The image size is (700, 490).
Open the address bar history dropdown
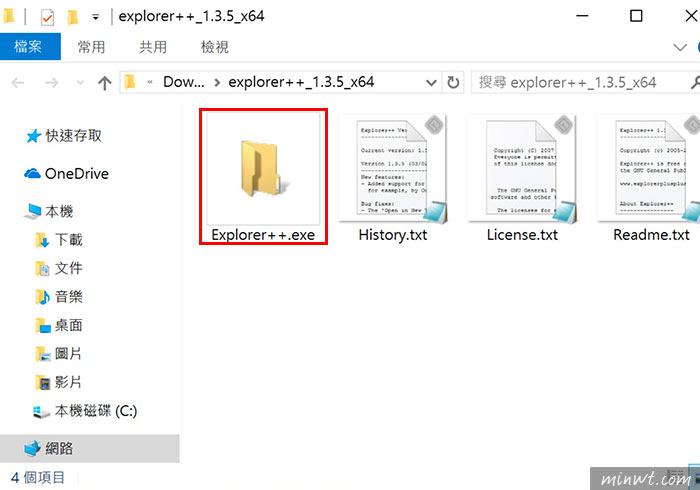pos(431,83)
